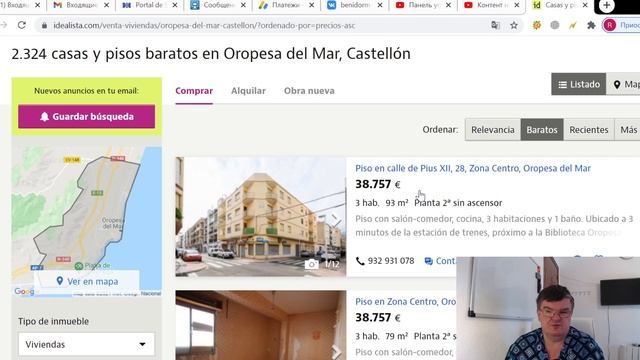The width and height of the screenshot is (640, 360).
Task: Switch to the Сообщения tab
Action: click(x=218, y=5)
